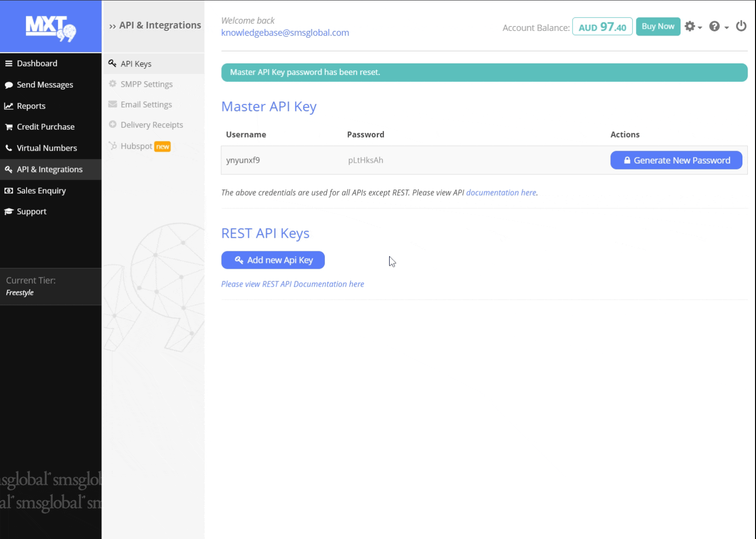Open Email Settings submenu item

coord(146,105)
